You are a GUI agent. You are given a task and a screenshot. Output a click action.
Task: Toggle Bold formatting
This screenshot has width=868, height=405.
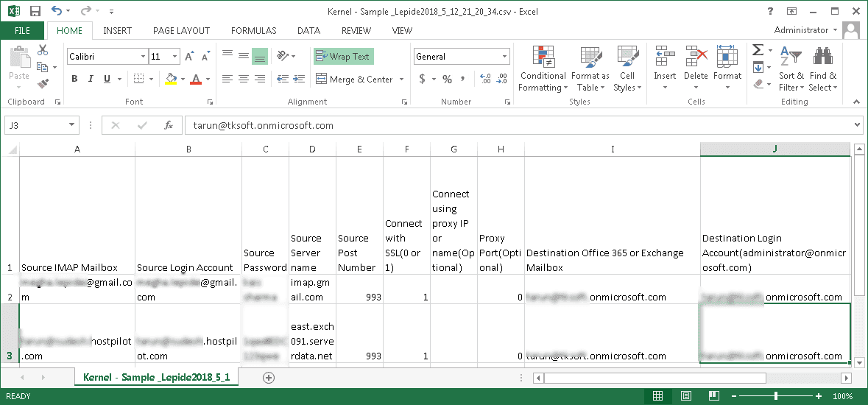click(x=74, y=80)
